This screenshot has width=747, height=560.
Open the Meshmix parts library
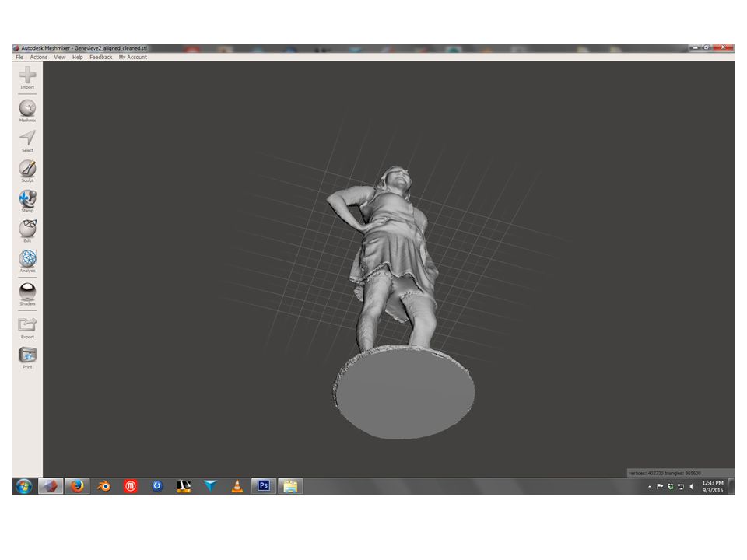tap(27, 111)
